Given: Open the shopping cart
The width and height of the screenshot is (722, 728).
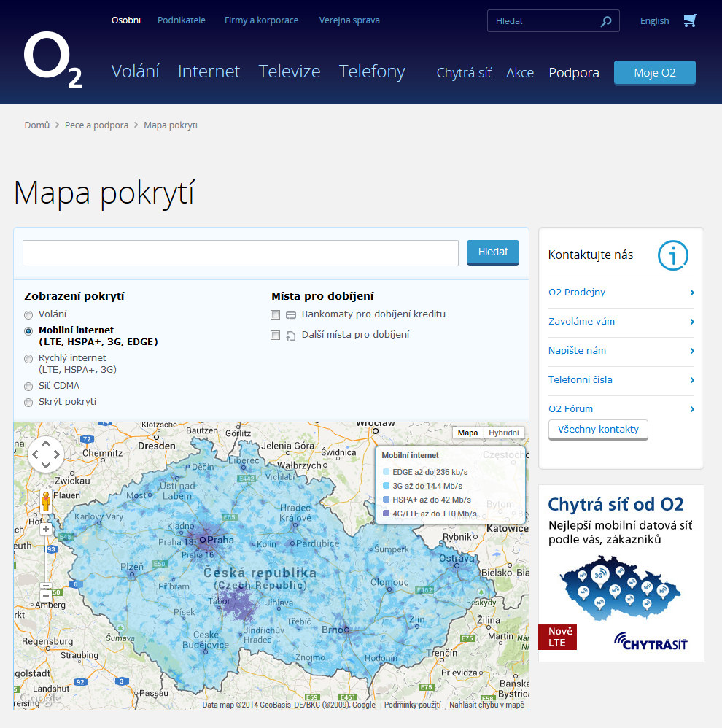Looking at the screenshot, I should point(690,20).
